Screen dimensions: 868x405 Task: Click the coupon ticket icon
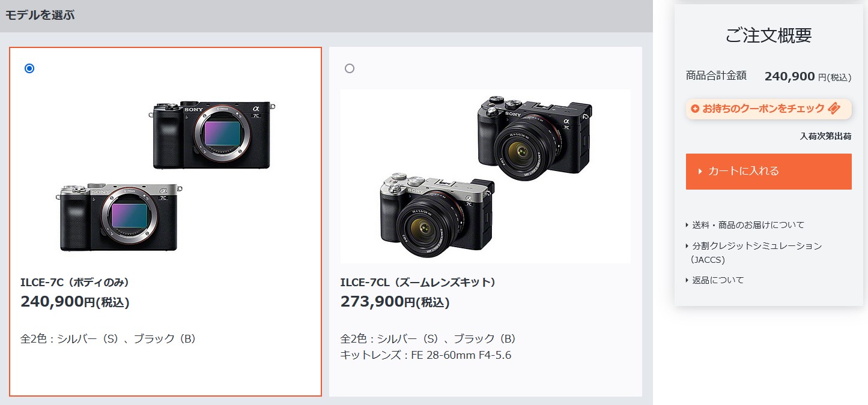pos(834,109)
